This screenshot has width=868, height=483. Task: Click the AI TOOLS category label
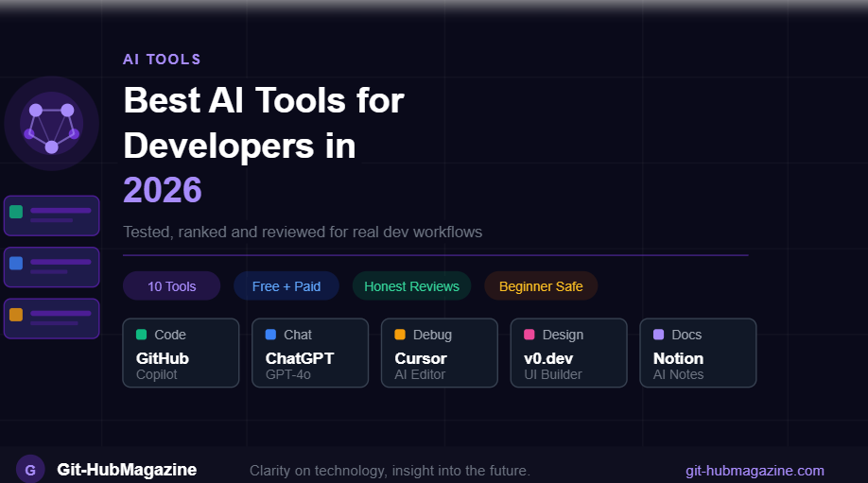[162, 60]
